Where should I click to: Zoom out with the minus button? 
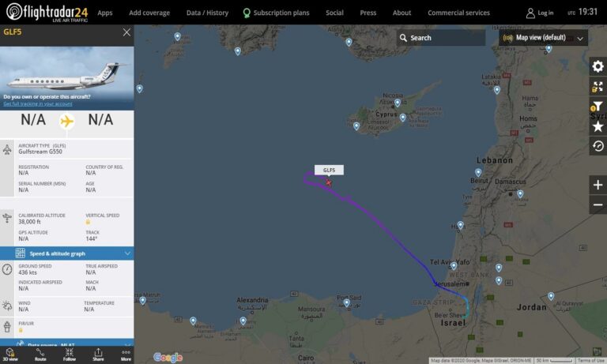tap(598, 205)
